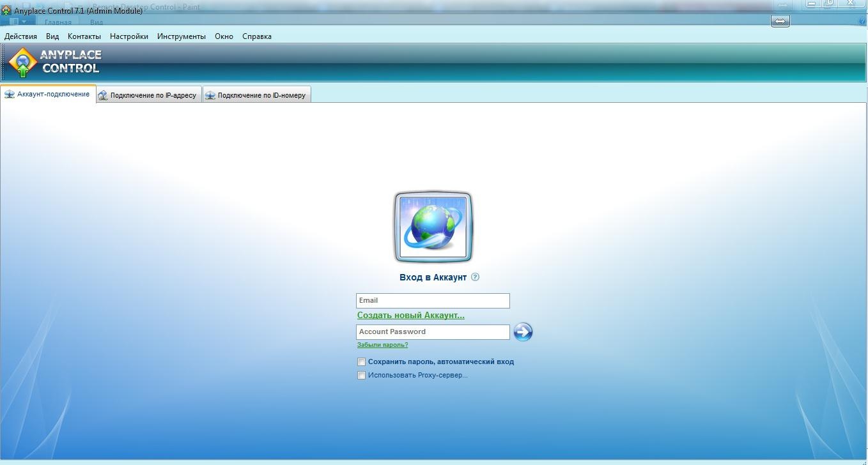
Task: Focus the Account Password field
Action: click(x=433, y=332)
